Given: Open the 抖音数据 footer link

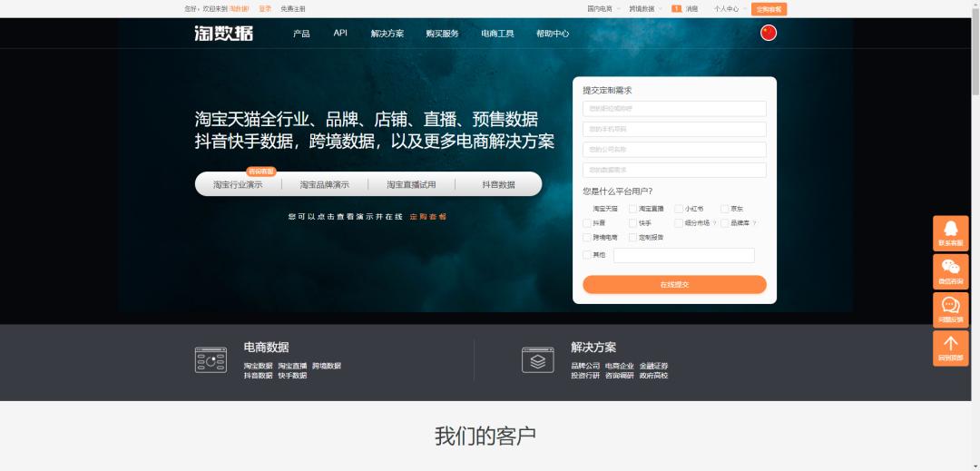Looking at the screenshot, I should [258, 376].
